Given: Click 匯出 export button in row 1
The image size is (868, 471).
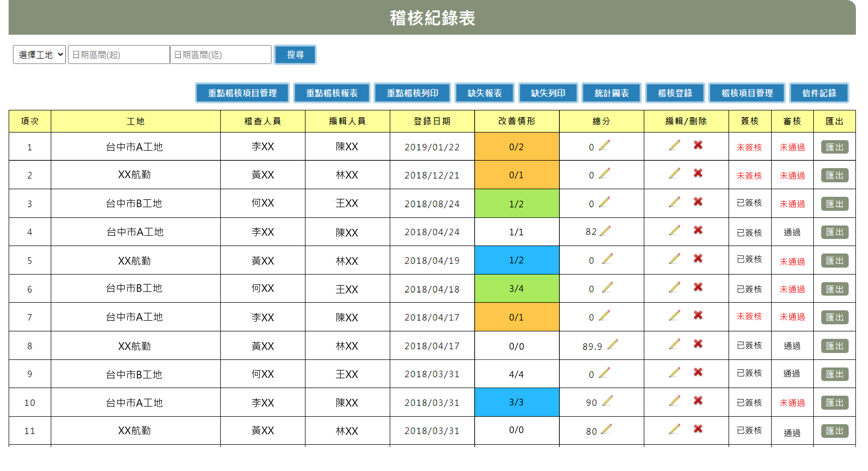Looking at the screenshot, I should point(835,147).
